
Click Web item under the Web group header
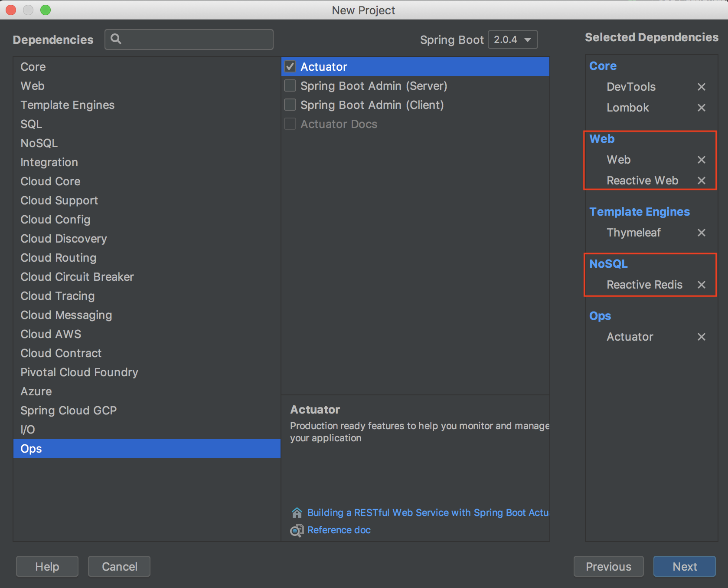618,160
